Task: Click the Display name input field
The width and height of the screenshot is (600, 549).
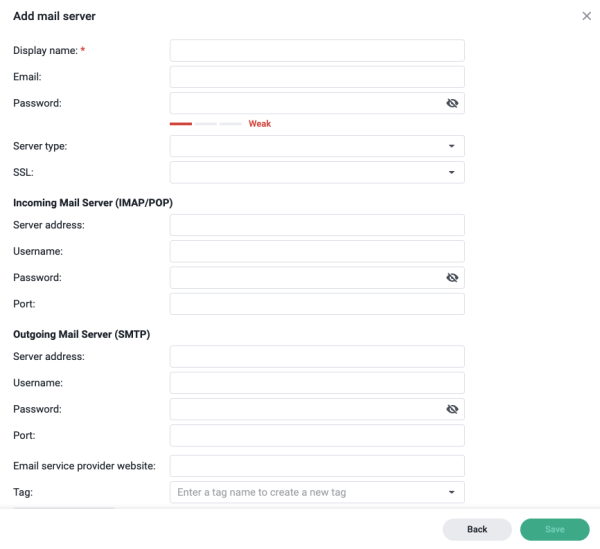Action: [317, 51]
